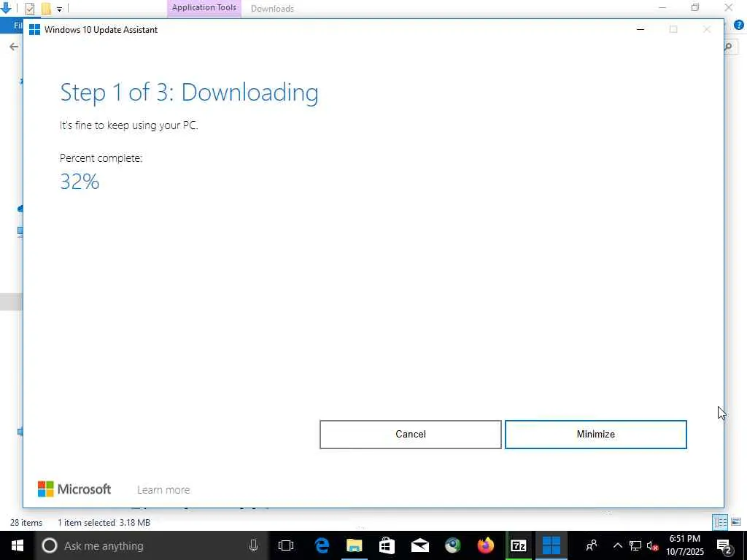Switch to Details view in File Explorer

(x=720, y=522)
